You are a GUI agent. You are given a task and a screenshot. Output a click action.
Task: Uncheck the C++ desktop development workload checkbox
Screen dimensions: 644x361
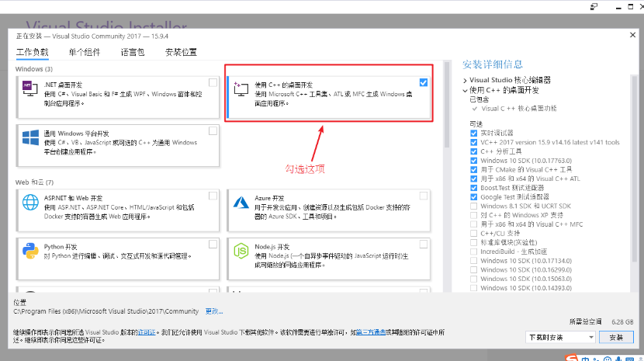click(423, 82)
